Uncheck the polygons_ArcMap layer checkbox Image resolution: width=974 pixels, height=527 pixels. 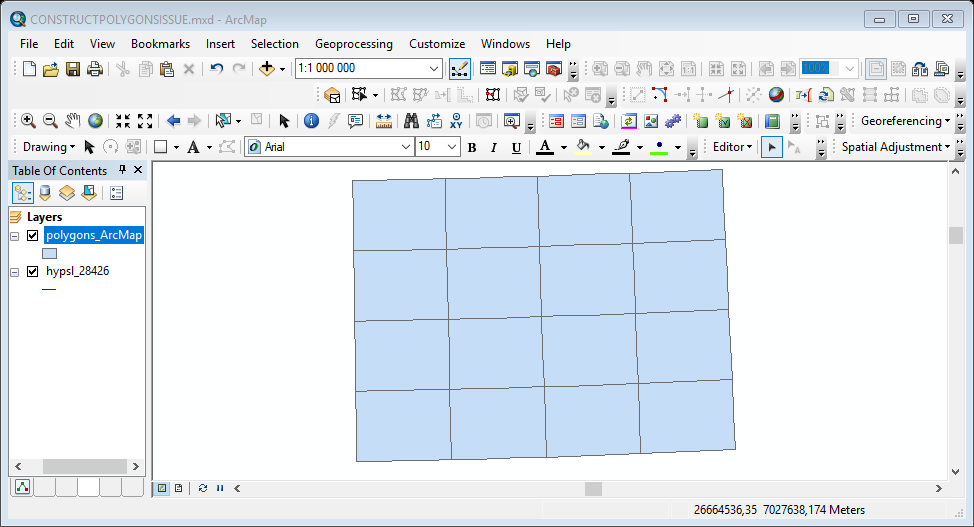[32, 236]
